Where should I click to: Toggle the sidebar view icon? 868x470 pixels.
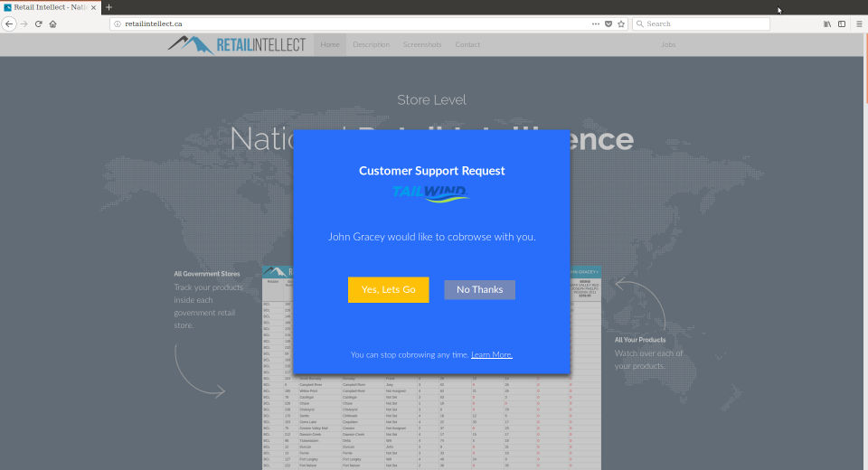click(x=842, y=23)
